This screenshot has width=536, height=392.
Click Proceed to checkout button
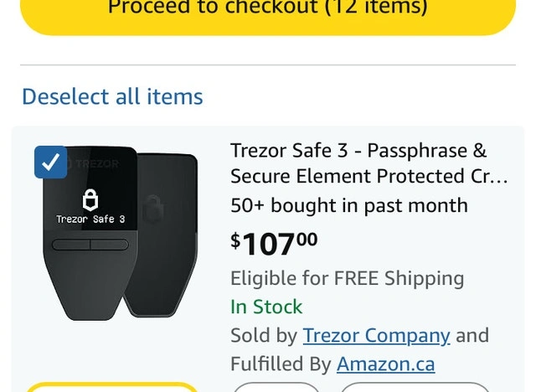268,12
